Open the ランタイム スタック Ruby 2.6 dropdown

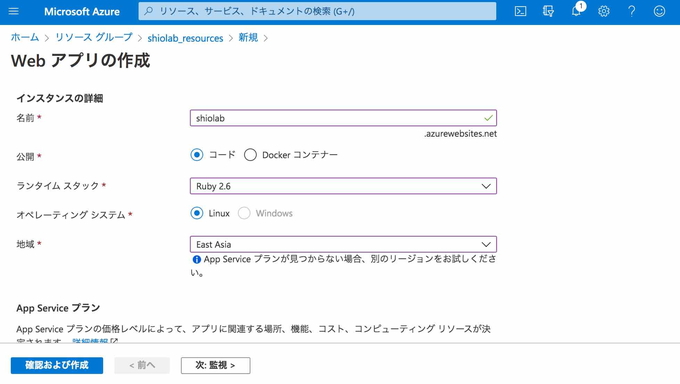click(x=343, y=186)
